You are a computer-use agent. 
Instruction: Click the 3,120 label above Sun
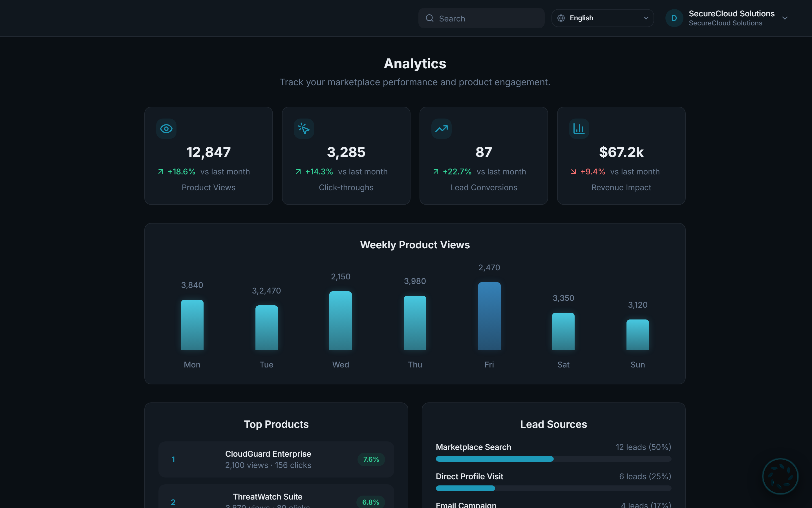click(638, 305)
